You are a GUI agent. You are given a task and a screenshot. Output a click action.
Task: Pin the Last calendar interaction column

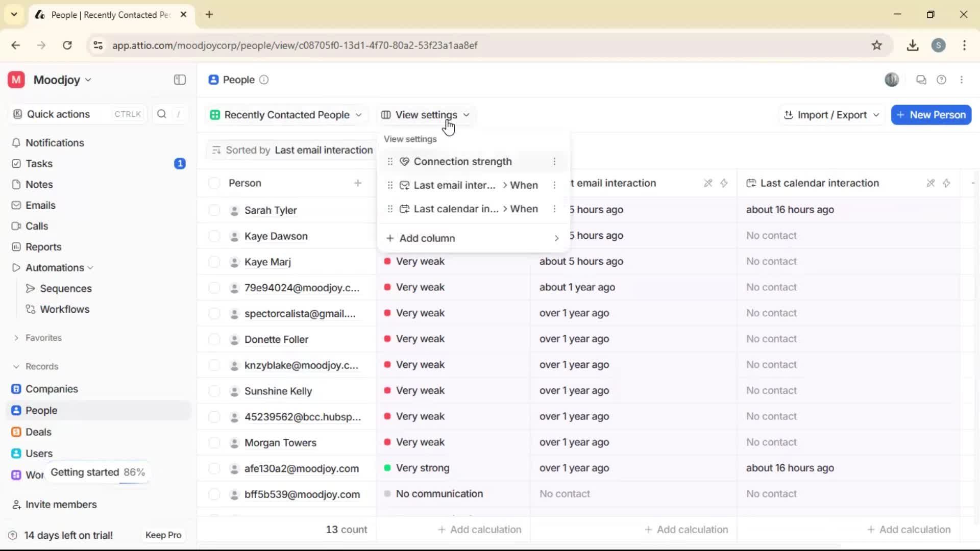click(x=930, y=183)
